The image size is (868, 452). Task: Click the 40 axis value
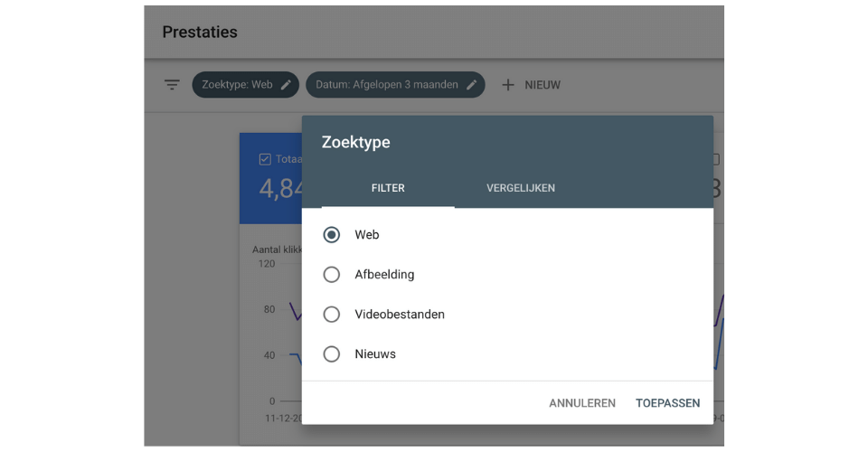(x=269, y=355)
